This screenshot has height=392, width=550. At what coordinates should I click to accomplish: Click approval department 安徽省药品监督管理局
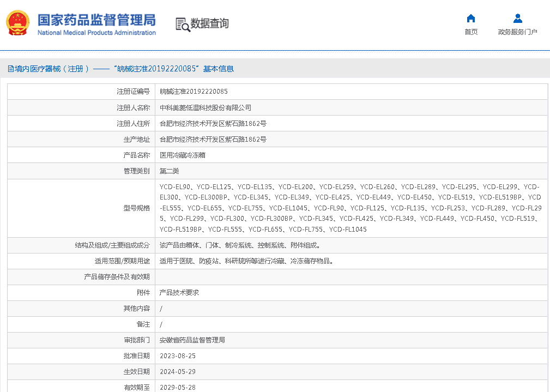(x=192, y=340)
